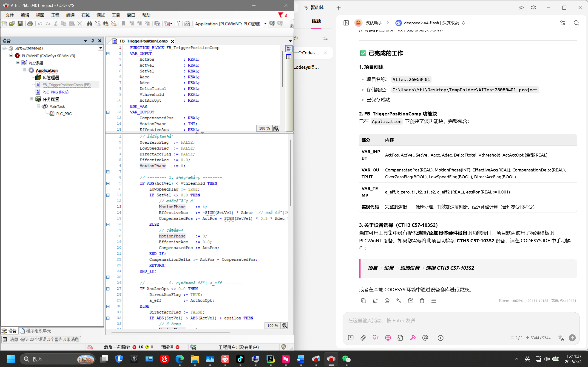Create a new file in CODESYS toolbar

tap(4, 24)
